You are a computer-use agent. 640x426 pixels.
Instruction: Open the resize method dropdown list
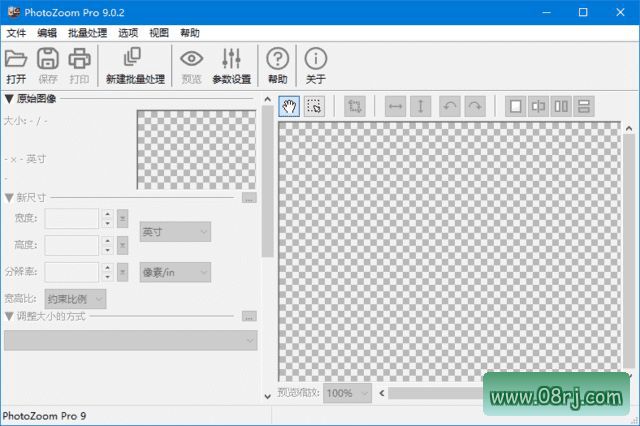pos(131,340)
